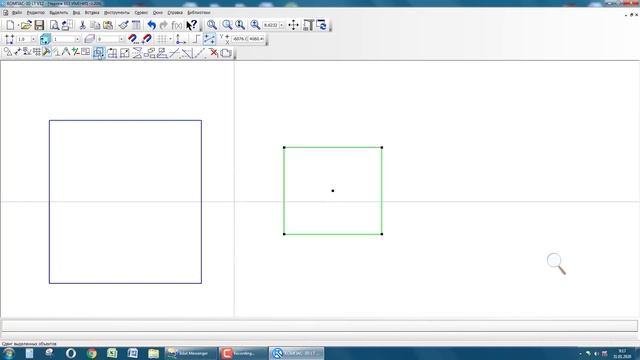640x360 pixels.
Task: Open print preview
Action: point(54,25)
